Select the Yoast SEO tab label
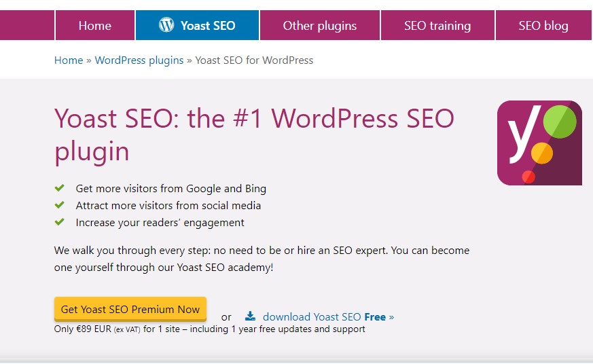Screen dimensions: 593x364 [208, 26]
